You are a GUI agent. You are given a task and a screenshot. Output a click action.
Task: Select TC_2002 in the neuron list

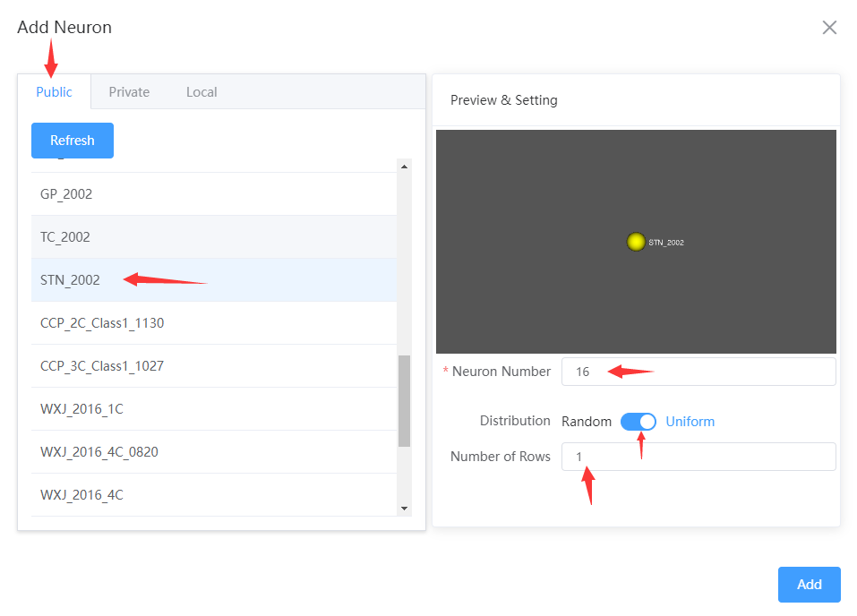[x=214, y=236]
